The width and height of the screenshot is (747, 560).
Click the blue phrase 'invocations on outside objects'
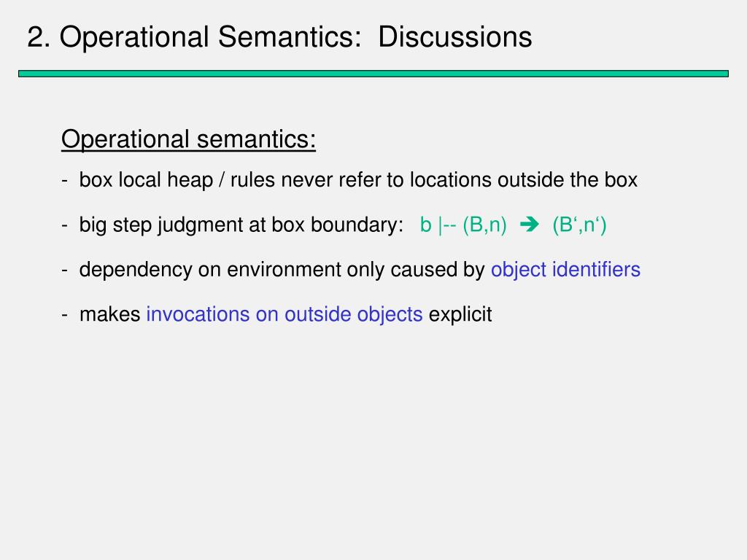pyautogui.click(x=285, y=314)
